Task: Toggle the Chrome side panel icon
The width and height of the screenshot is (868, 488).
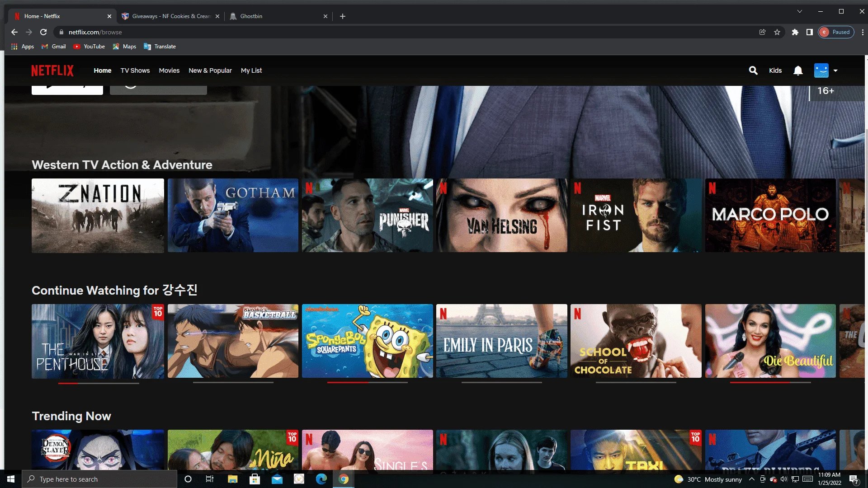Action: 810,32
